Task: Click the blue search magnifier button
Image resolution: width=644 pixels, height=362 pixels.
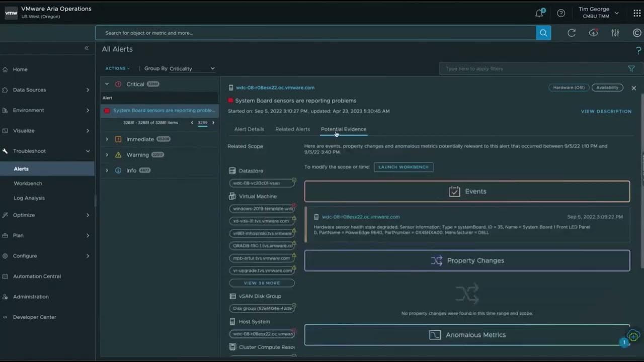Action: click(543, 33)
